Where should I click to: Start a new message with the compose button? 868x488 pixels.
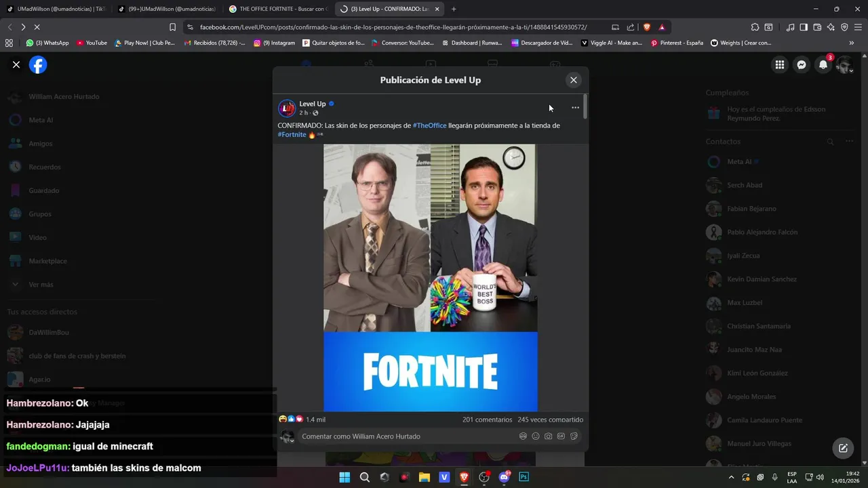(843, 448)
